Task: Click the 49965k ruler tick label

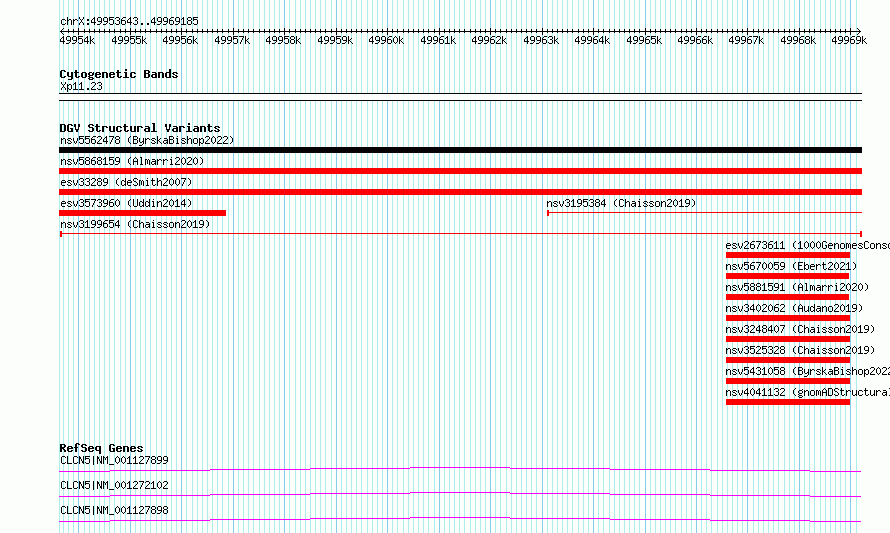Action: (644, 40)
